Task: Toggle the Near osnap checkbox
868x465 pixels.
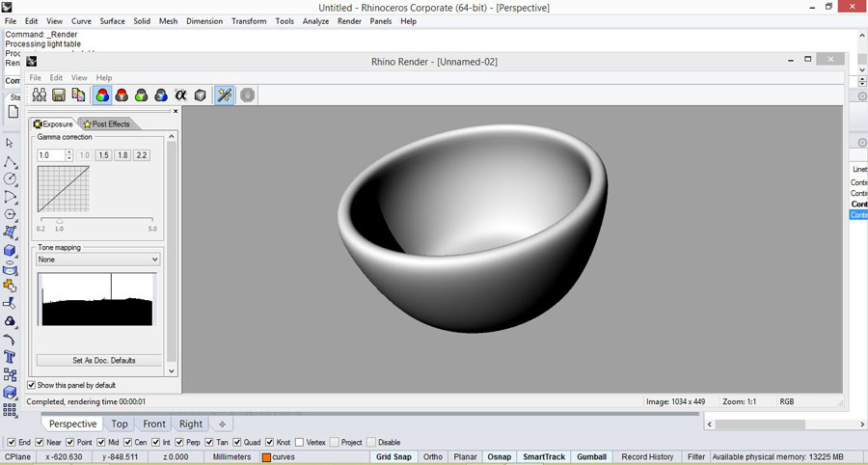Action: tap(40, 442)
